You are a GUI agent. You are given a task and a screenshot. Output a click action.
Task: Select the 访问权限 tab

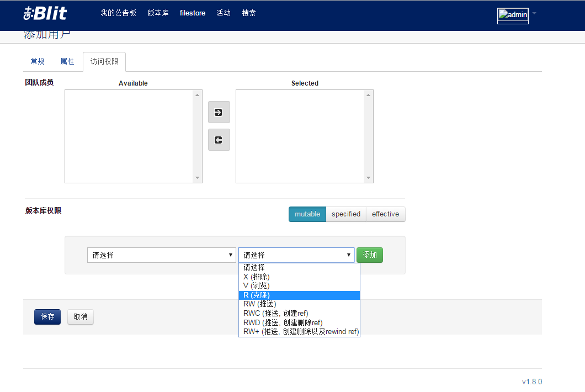point(104,61)
